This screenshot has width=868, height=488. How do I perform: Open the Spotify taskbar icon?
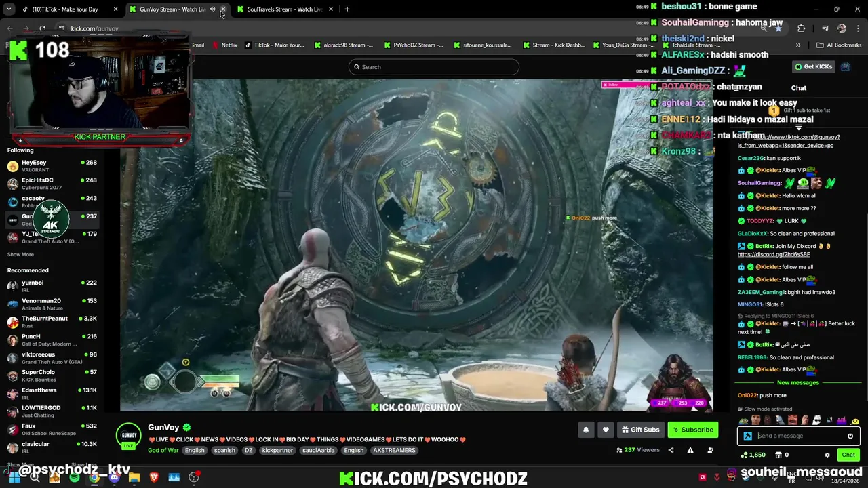[74, 477]
